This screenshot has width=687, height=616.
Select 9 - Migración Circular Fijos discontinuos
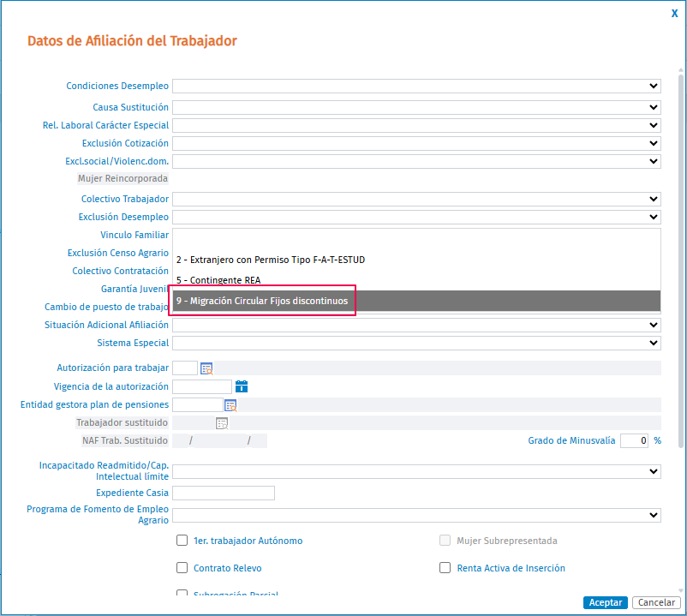click(416, 301)
